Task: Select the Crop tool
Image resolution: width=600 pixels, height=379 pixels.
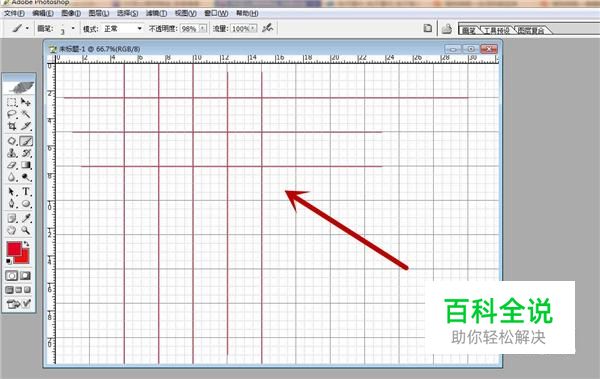Action: click(x=12, y=126)
